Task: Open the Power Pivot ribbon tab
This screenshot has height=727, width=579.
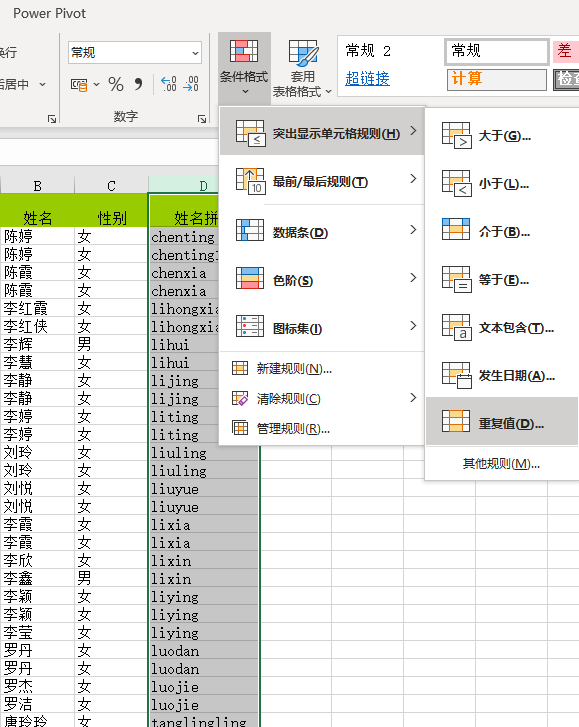Action: (x=49, y=13)
